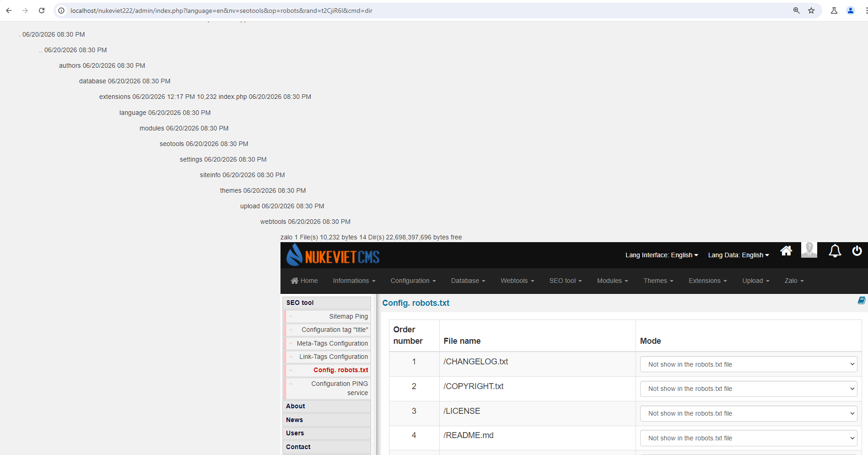Open the browser profile icon
868x455 pixels.
point(851,11)
